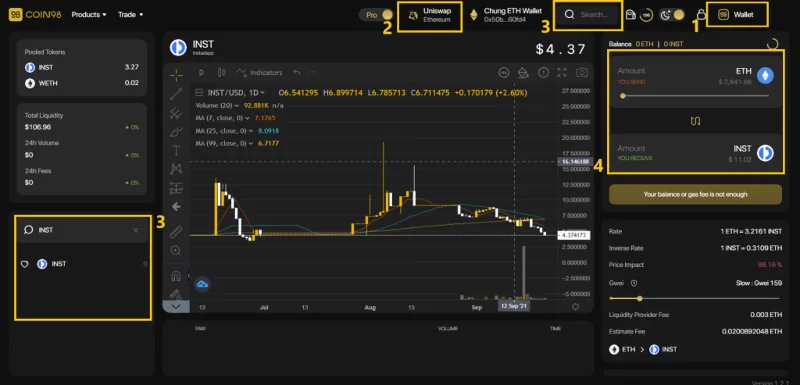Image resolution: width=800 pixels, height=385 pixels.
Task: Take a chart snapshot with camera icon
Action: [x=582, y=72]
